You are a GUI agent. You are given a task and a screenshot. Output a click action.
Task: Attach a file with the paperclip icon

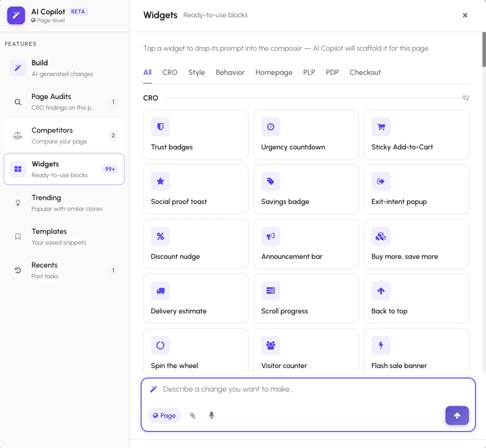click(193, 415)
